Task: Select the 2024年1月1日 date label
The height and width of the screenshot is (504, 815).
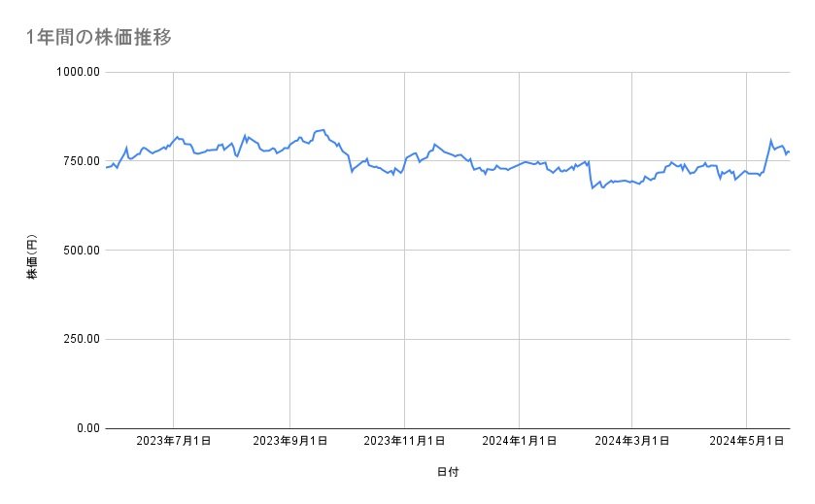Action: 520,442
